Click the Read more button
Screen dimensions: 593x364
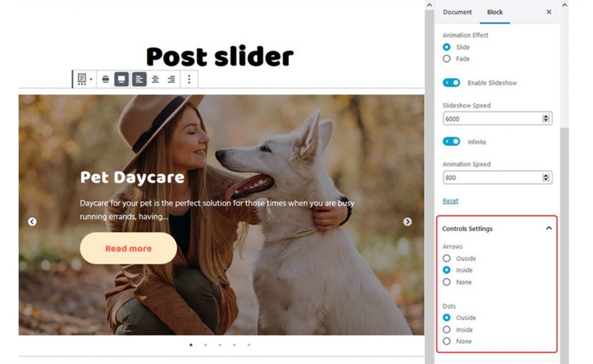tap(128, 248)
